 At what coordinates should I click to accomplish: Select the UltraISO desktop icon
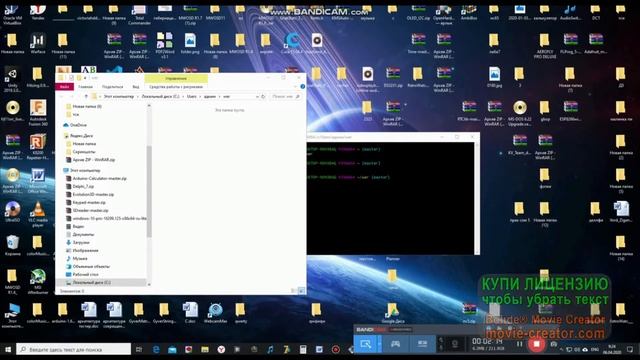(13, 212)
